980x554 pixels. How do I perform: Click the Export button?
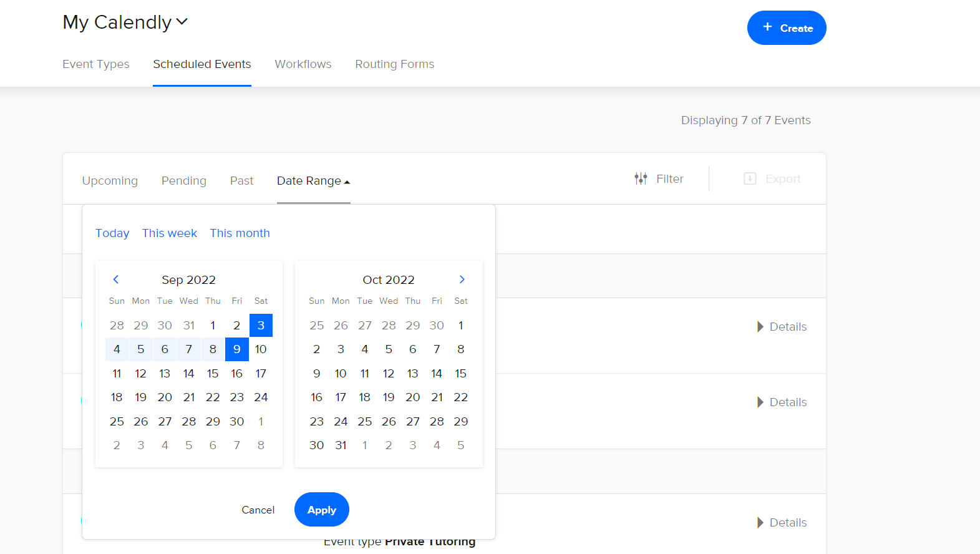point(772,179)
